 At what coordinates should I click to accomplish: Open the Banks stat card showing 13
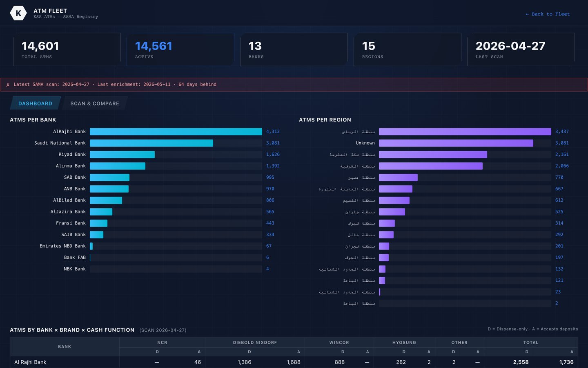pyautogui.click(x=294, y=49)
